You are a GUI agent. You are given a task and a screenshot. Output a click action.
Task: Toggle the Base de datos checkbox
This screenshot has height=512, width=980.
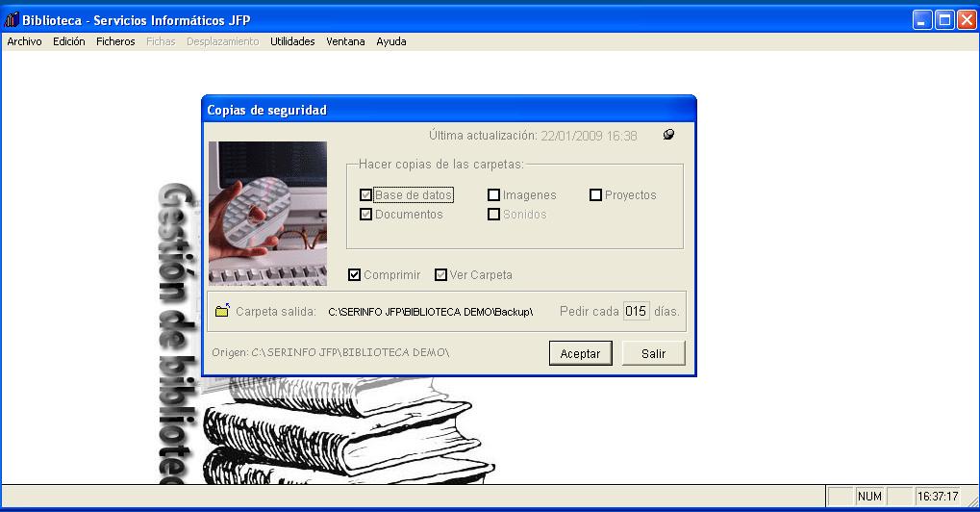pos(366,195)
